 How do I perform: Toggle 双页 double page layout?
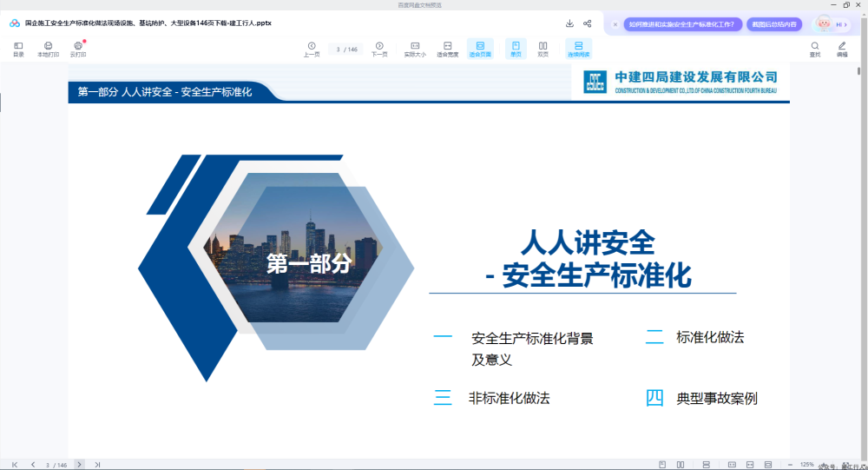click(542, 49)
